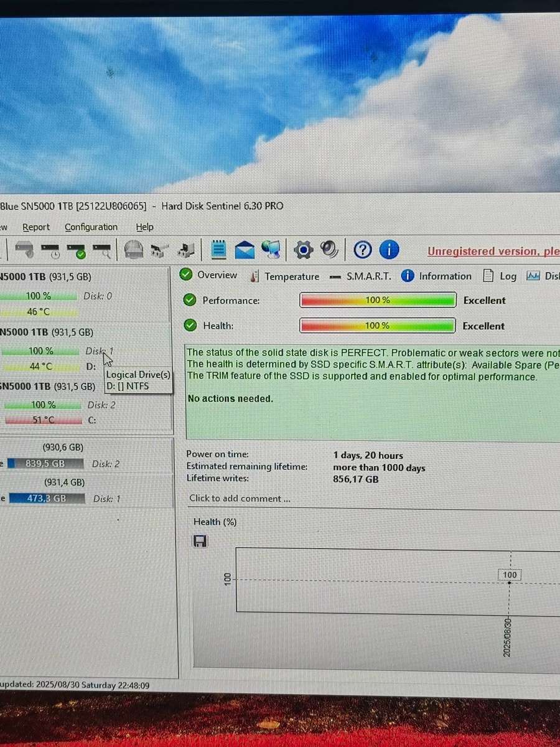Open the network/remote monitoring globe icon

coord(271,249)
